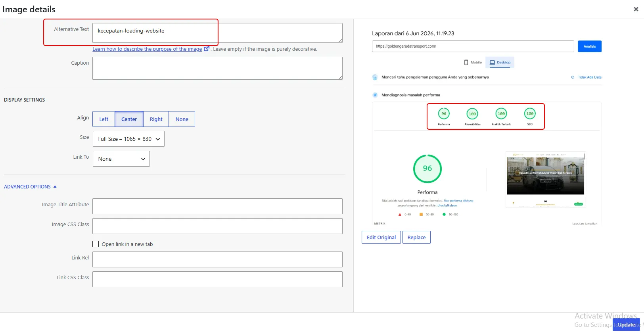Collapse the Advanced Options section
The width and height of the screenshot is (644, 336).
coord(31,186)
